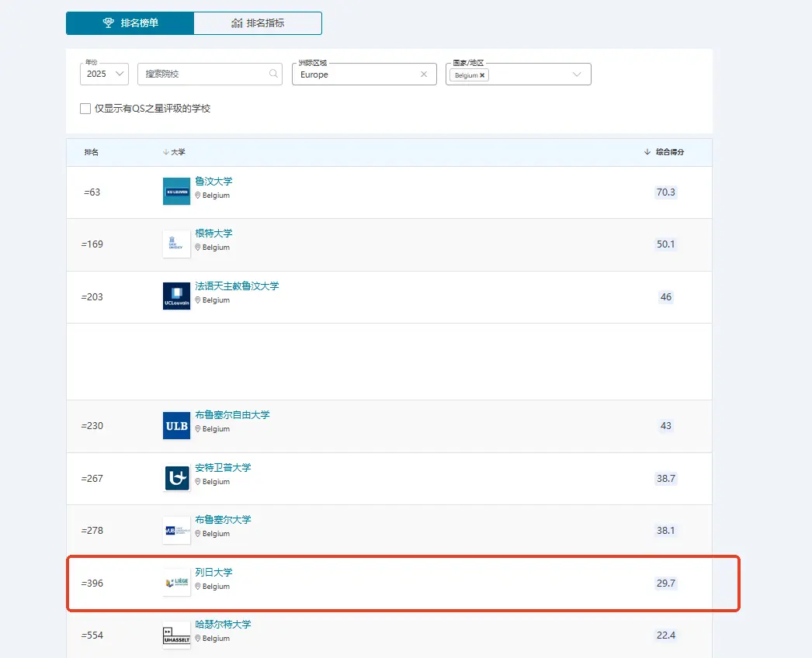
Task: Click the 50.1 score for 根特大学
Action: [665, 244]
